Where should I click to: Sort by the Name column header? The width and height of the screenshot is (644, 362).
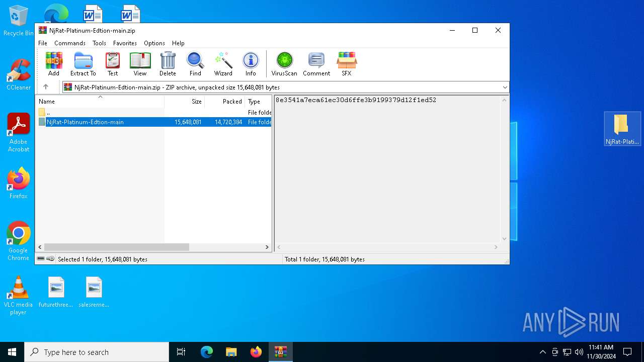coord(100,101)
